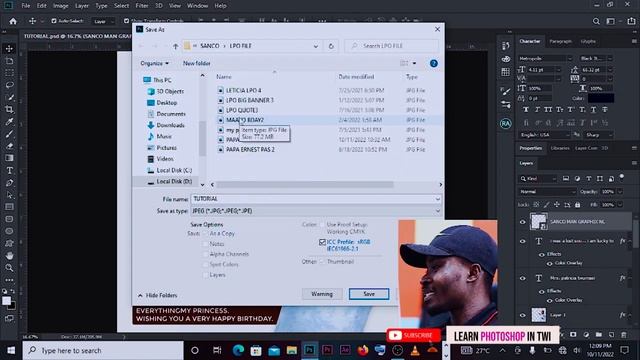
Task: Filter layers by type layers
Action: point(589,179)
